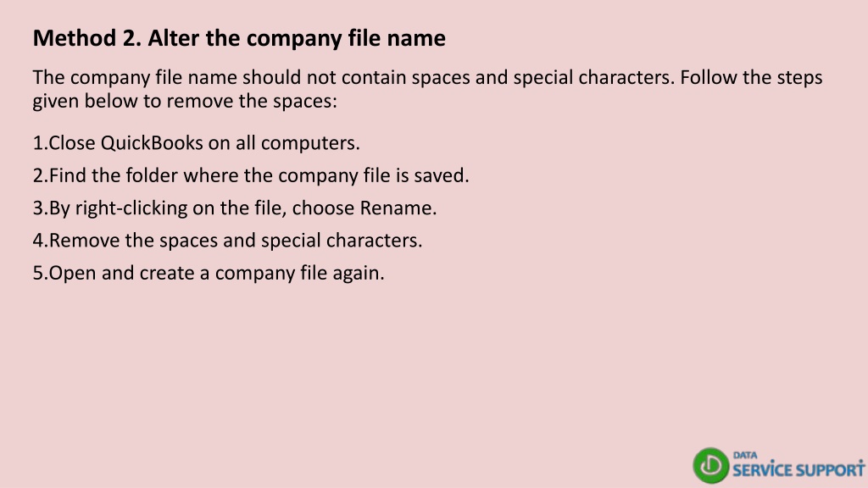Select step 1 'Close QuickBooks on all computers'
The image size is (868, 488).
(197, 142)
